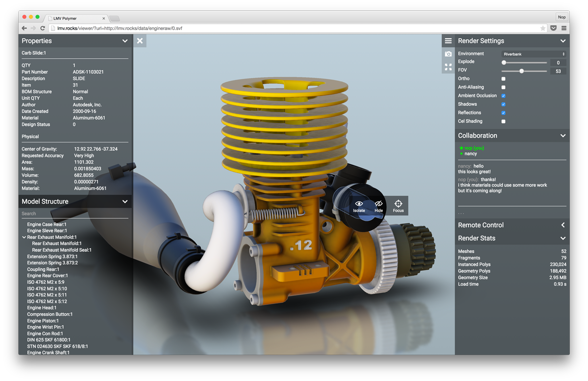
Task: Click the Nop profile button
Action: pos(562,17)
